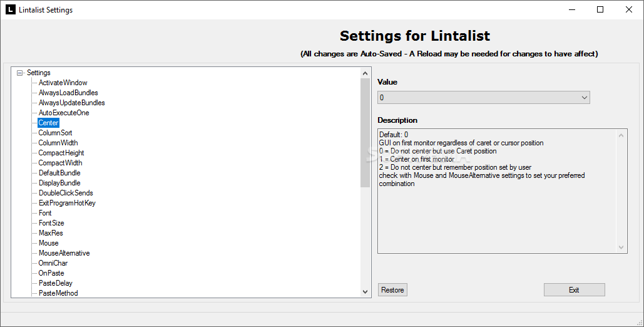Select the ColumnSort setting
The height and width of the screenshot is (327, 644).
click(55, 133)
